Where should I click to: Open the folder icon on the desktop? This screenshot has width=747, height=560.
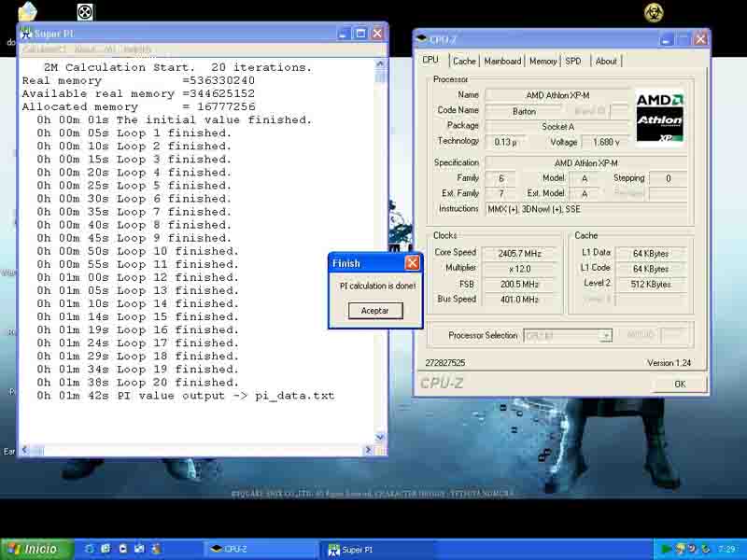[28, 12]
